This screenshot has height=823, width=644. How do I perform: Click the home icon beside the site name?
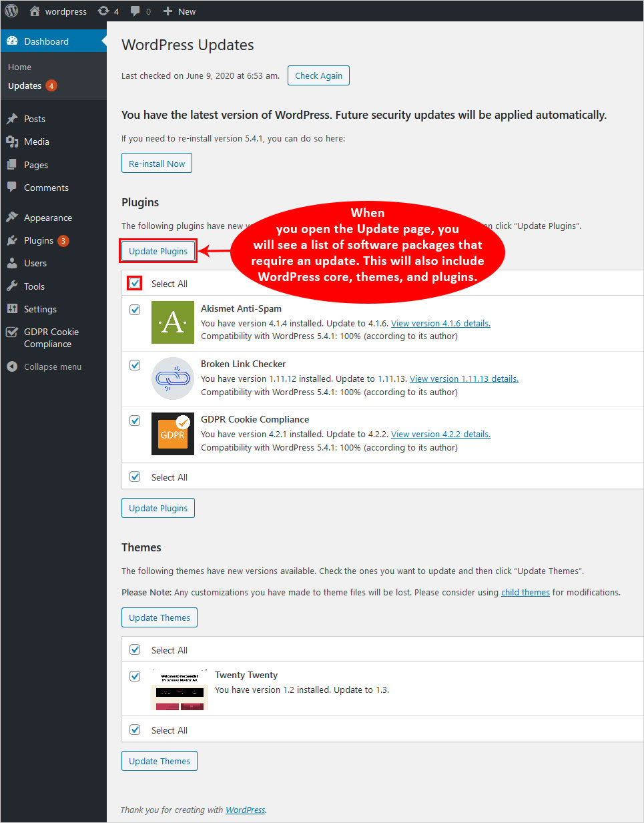[x=35, y=11]
